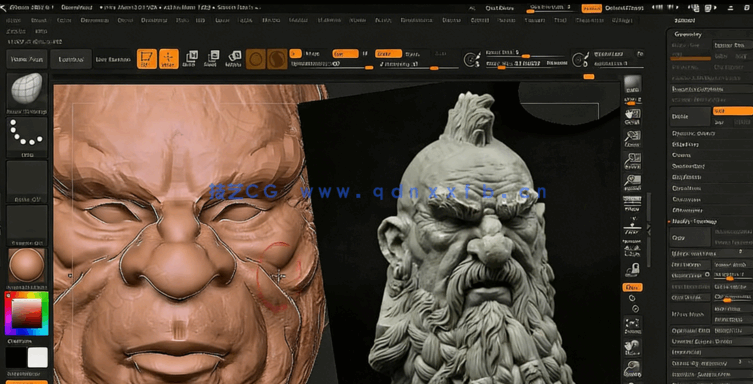Click the Home Page button
Screen dimensions: 753x384
click(x=27, y=59)
